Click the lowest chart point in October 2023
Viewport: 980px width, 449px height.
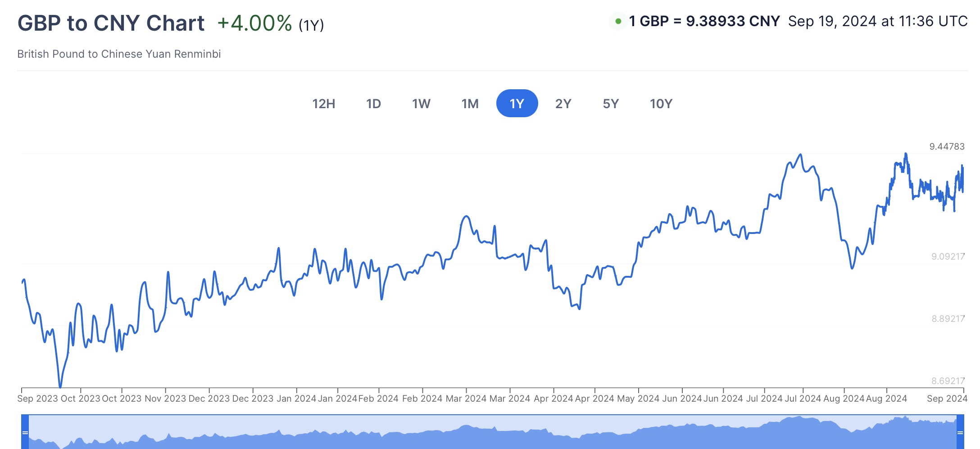click(x=60, y=387)
